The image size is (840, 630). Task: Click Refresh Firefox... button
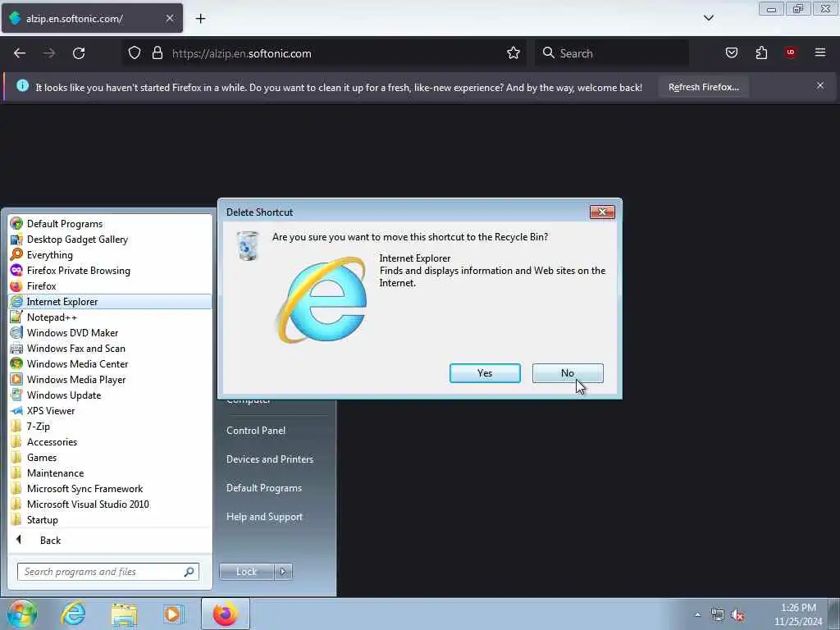(x=703, y=87)
